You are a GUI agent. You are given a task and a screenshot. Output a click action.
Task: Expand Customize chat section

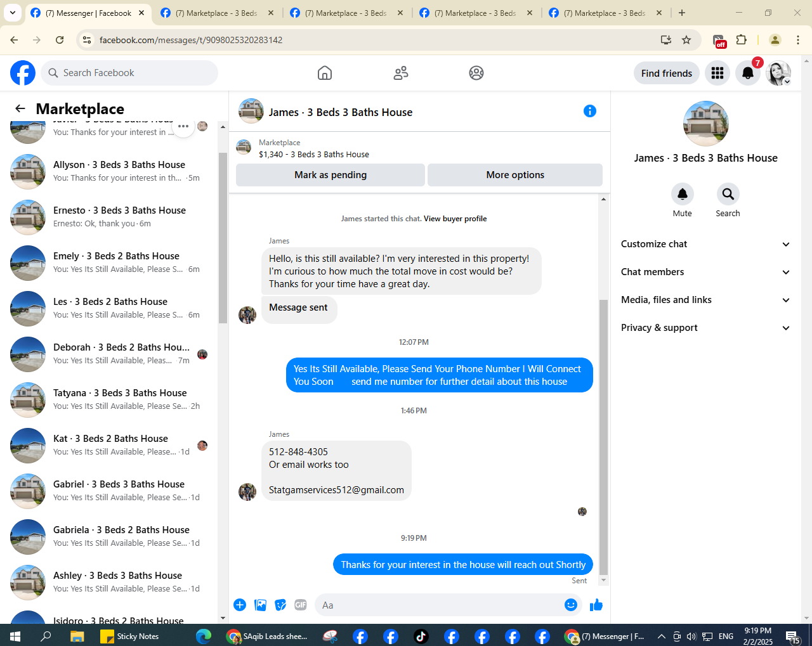click(x=705, y=244)
